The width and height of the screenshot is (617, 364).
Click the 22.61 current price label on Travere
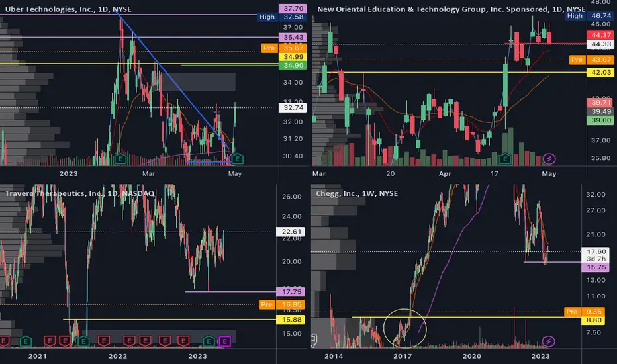(x=291, y=232)
